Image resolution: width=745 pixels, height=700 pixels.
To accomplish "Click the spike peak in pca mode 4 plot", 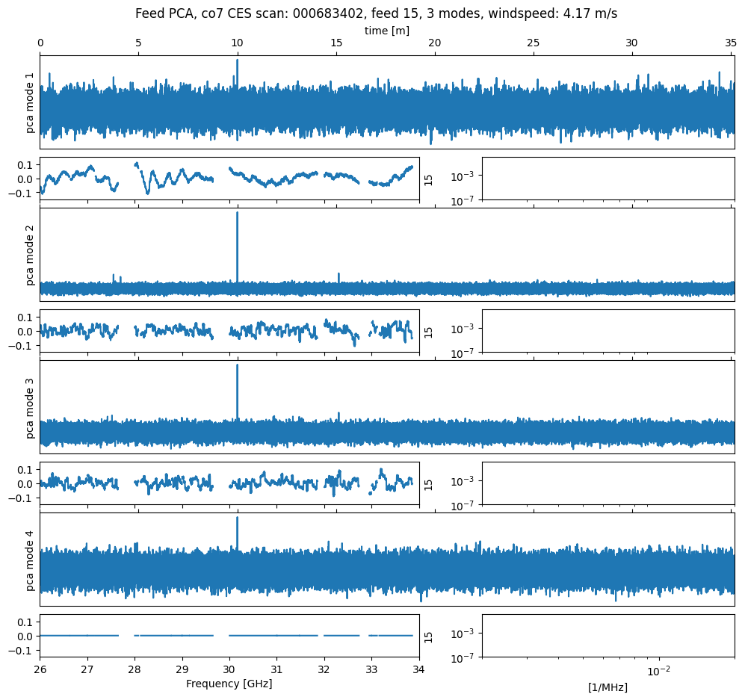I will [238, 518].
